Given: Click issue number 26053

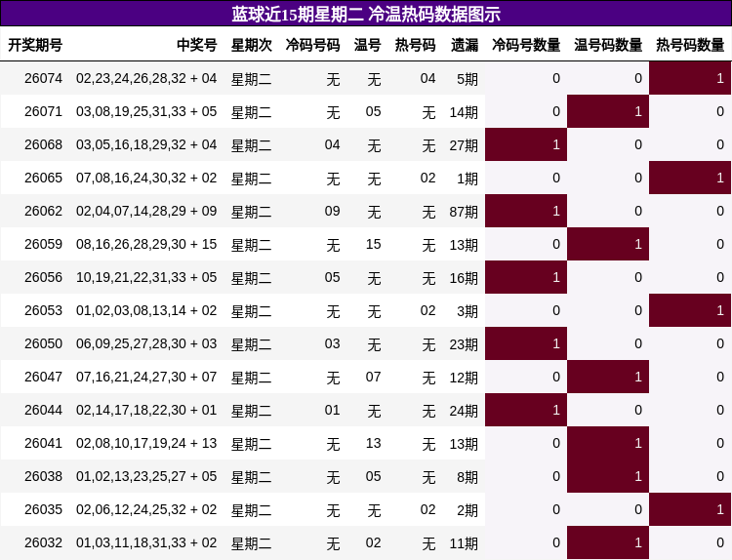Looking at the screenshot, I should click(43, 310).
